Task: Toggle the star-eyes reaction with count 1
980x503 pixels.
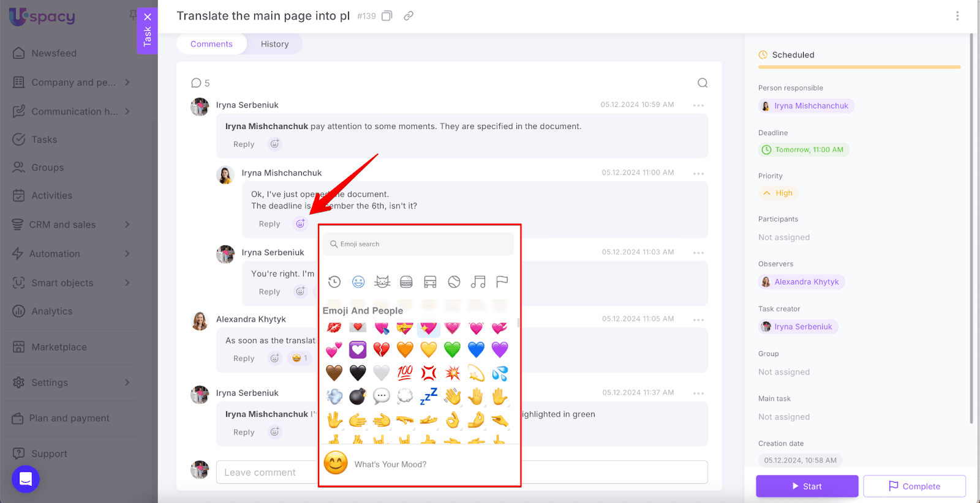Action: (300, 359)
